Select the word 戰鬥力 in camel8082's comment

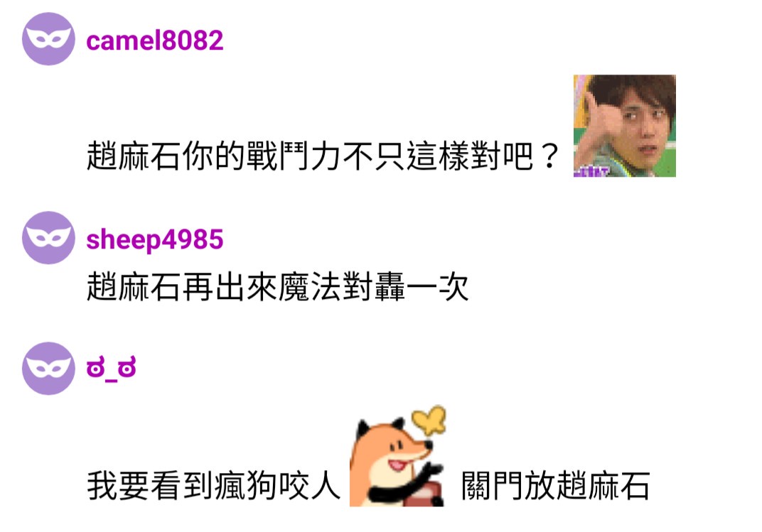294,156
